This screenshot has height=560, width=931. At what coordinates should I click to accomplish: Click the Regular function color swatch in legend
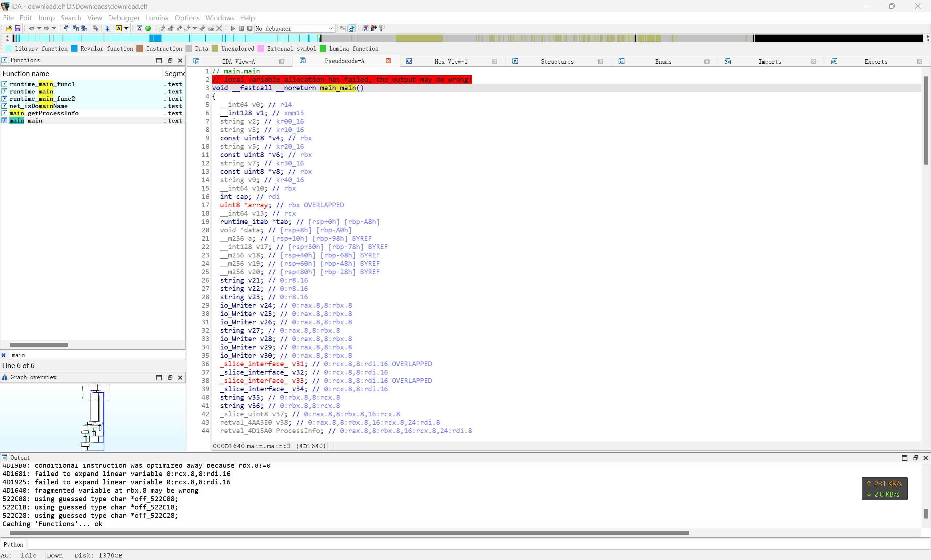click(74, 48)
